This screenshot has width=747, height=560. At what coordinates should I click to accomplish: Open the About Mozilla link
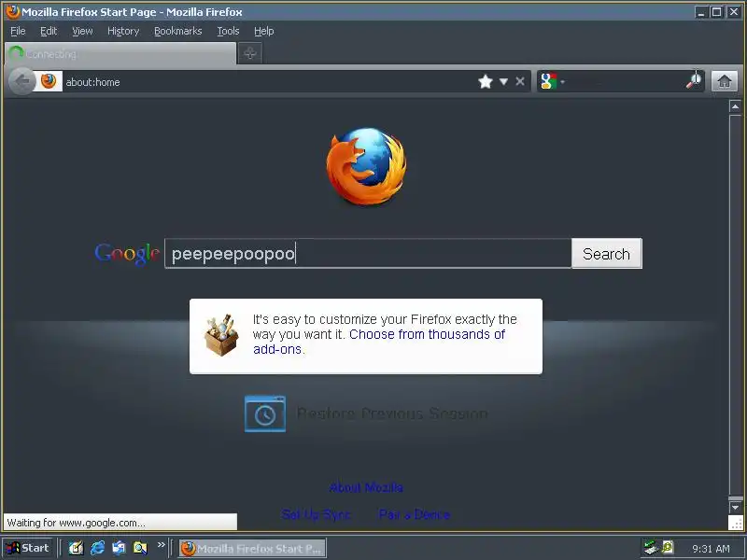[366, 487]
